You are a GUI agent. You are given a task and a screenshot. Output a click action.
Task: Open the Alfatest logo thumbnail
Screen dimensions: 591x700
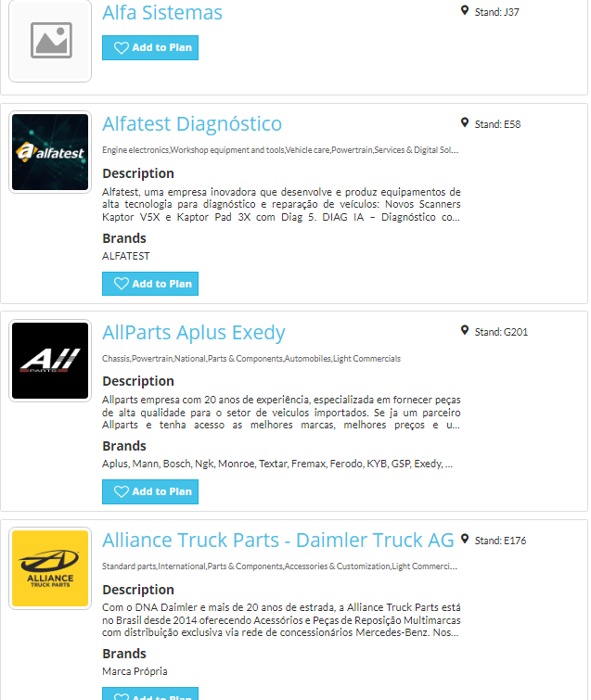(50, 152)
